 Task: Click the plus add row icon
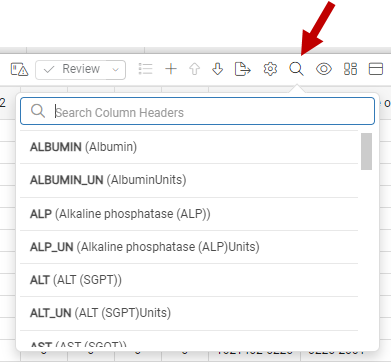tap(171, 69)
